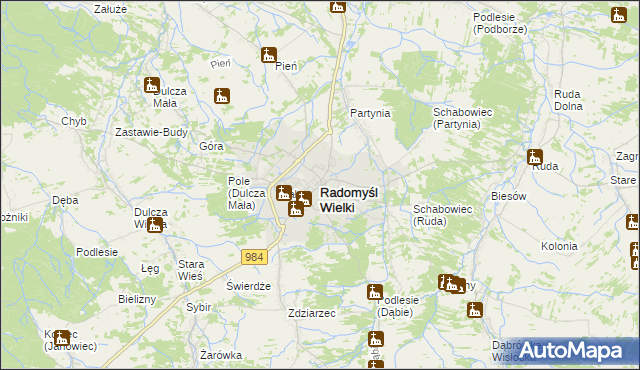
Task: Click church icon beside Podlesie (Podborze)
Action: click(619, 15)
